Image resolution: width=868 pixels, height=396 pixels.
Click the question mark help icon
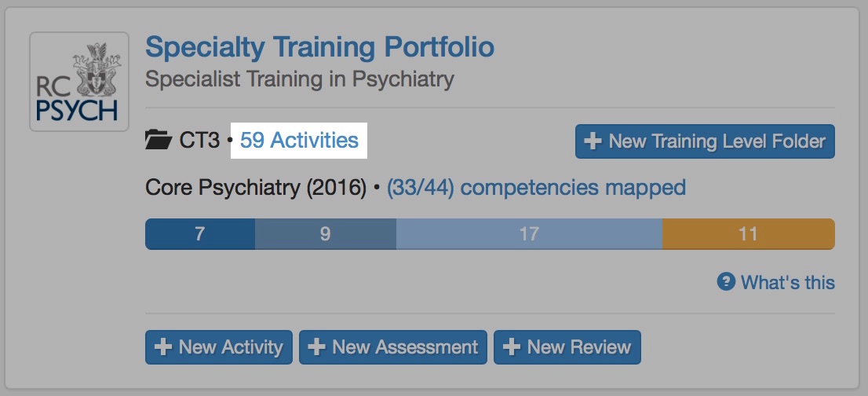coord(726,282)
